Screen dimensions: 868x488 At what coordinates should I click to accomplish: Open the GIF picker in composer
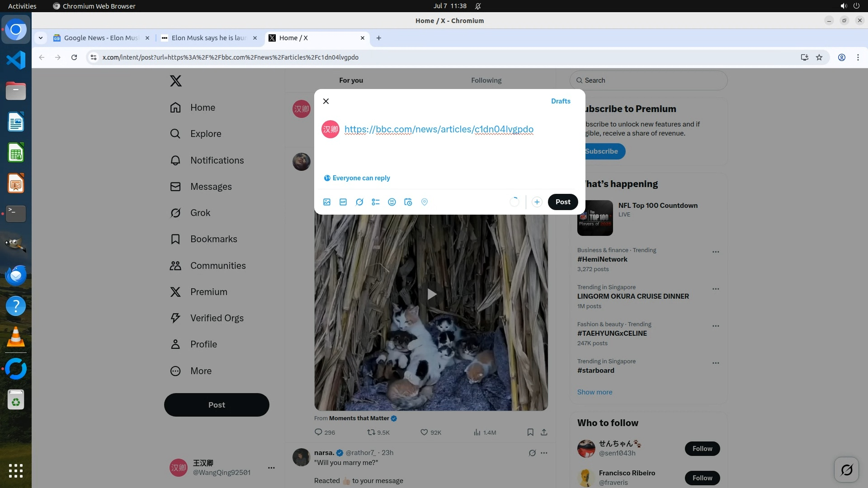pos(343,202)
